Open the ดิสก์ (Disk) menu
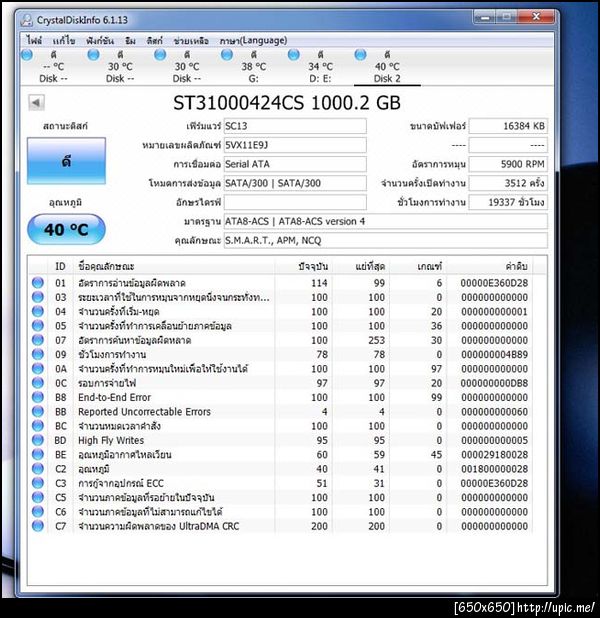600x618 pixels. [x=155, y=41]
